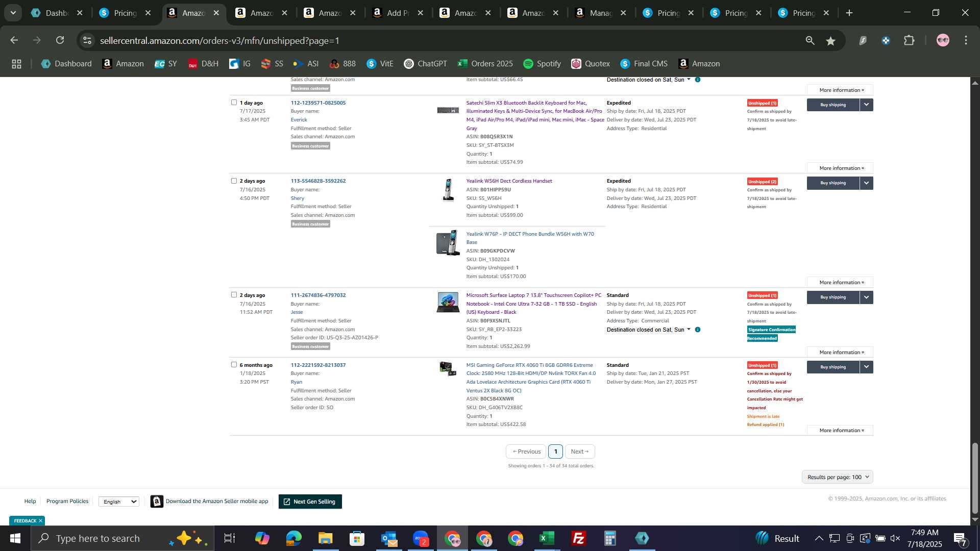Reload the Seller Central page
This screenshot has height=551, width=980.
click(60, 40)
